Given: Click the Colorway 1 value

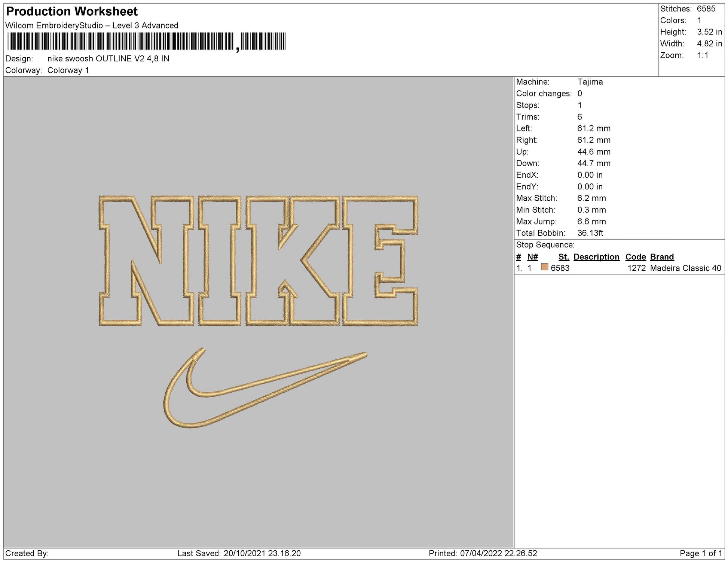Looking at the screenshot, I should [68, 70].
